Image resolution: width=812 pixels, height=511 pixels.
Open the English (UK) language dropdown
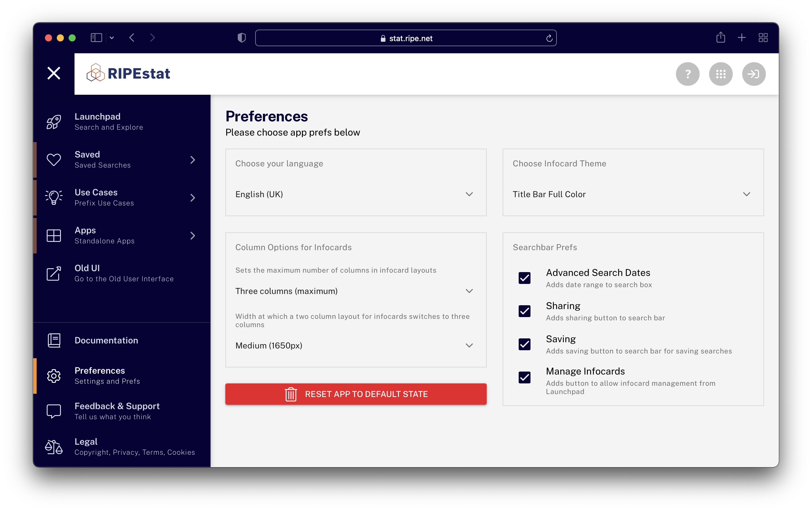pyautogui.click(x=355, y=195)
